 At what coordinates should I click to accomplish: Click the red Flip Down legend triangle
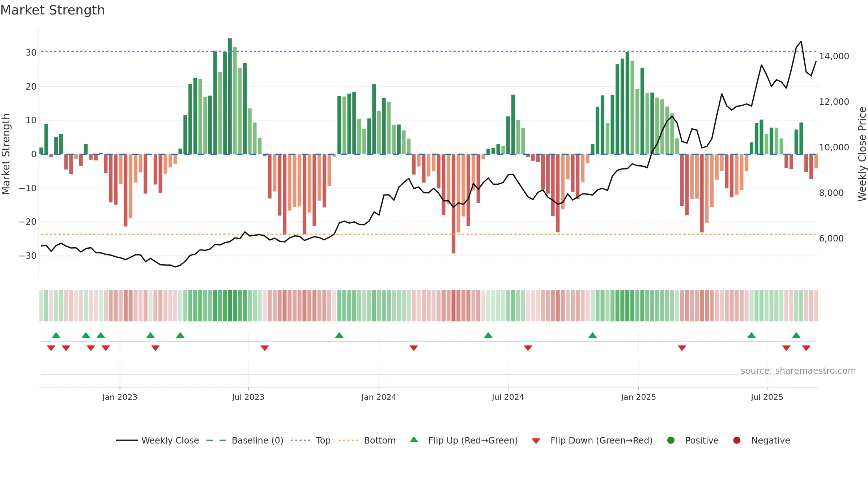tap(536, 441)
